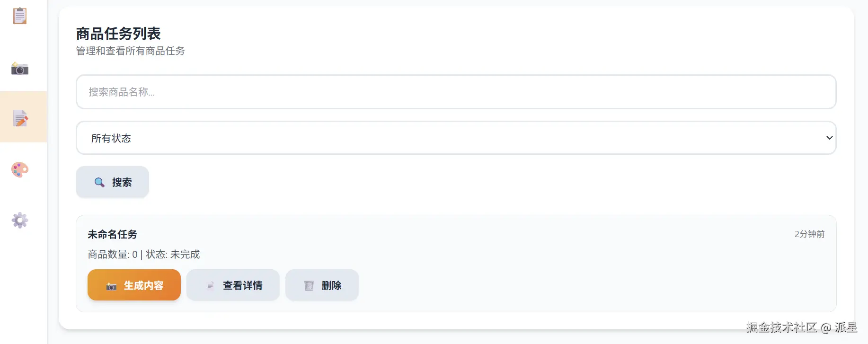The image size is (868, 344).
Task: Open the paint palette sidebar icon
Action: (20, 169)
